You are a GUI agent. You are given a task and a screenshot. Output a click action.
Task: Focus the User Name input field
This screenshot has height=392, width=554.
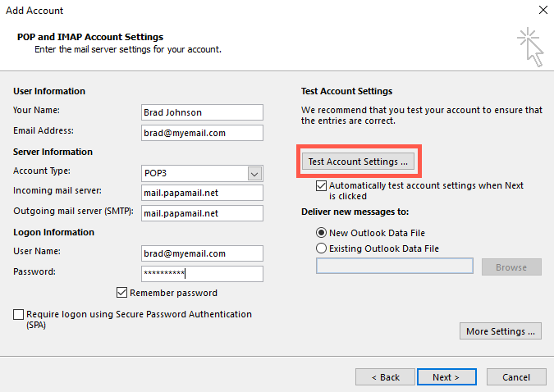202,253
